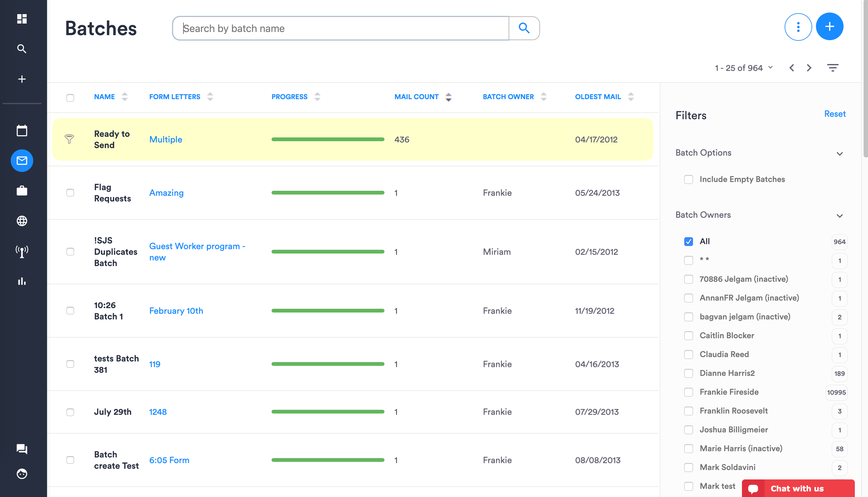
Task: Open the briefcase icon in the sidebar
Action: pos(22,191)
